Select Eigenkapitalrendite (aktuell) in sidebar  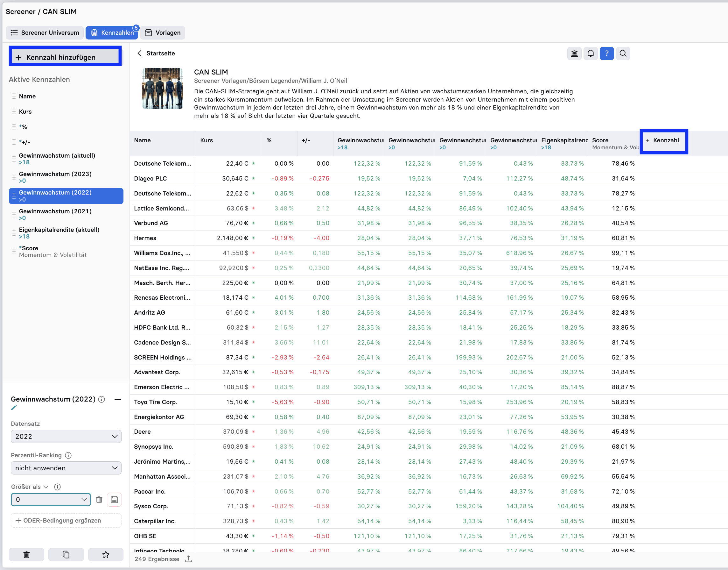point(66,233)
